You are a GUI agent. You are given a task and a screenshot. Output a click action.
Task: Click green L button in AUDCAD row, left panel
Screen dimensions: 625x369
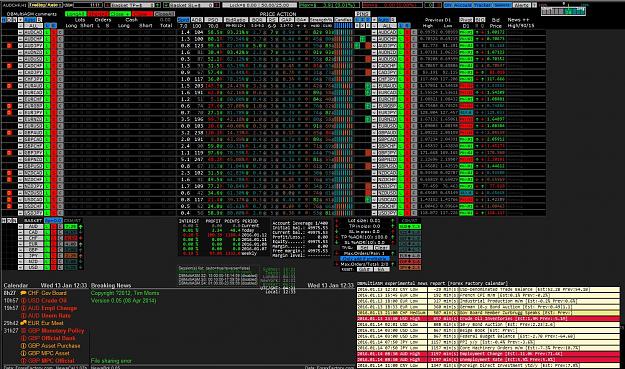click(x=47, y=32)
